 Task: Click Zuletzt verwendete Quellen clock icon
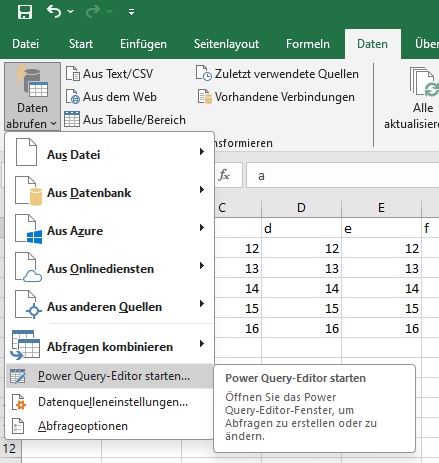[x=204, y=73]
